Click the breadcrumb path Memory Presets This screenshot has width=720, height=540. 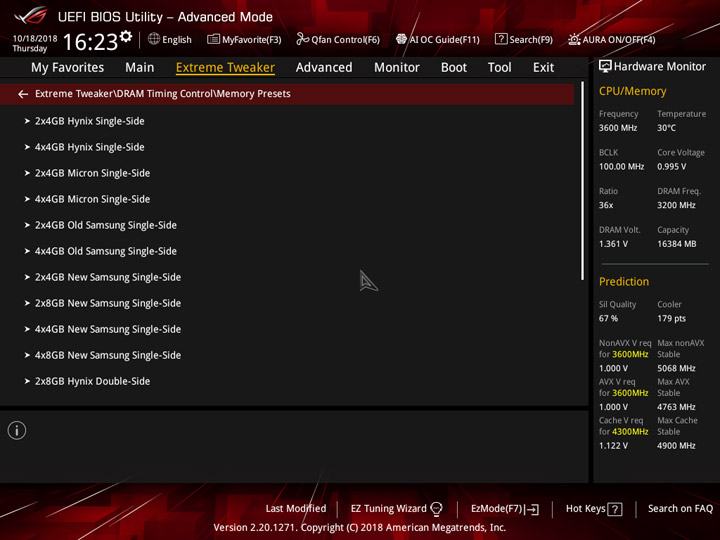coord(253,94)
